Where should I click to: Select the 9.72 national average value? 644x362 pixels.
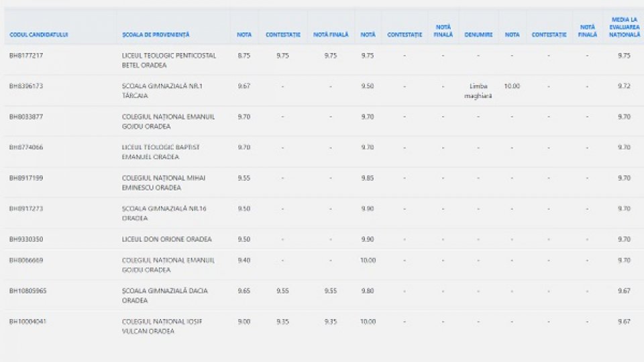pos(624,86)
